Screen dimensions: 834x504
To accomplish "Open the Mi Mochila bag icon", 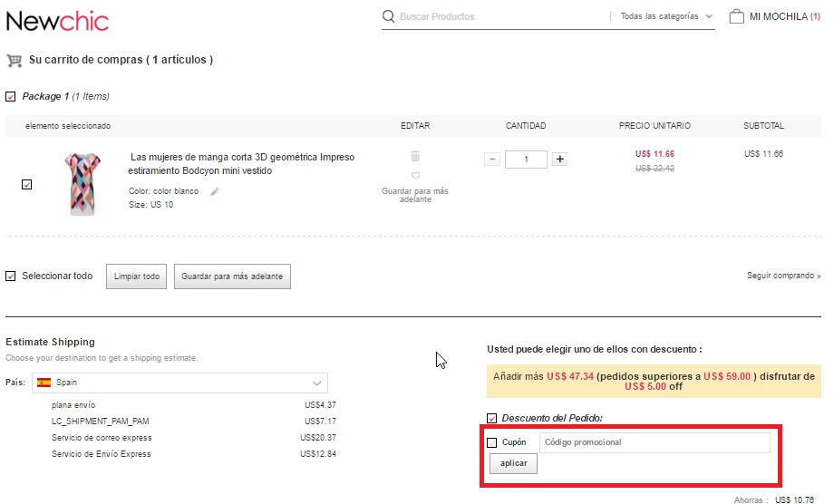I will click(x=736, y=16).
